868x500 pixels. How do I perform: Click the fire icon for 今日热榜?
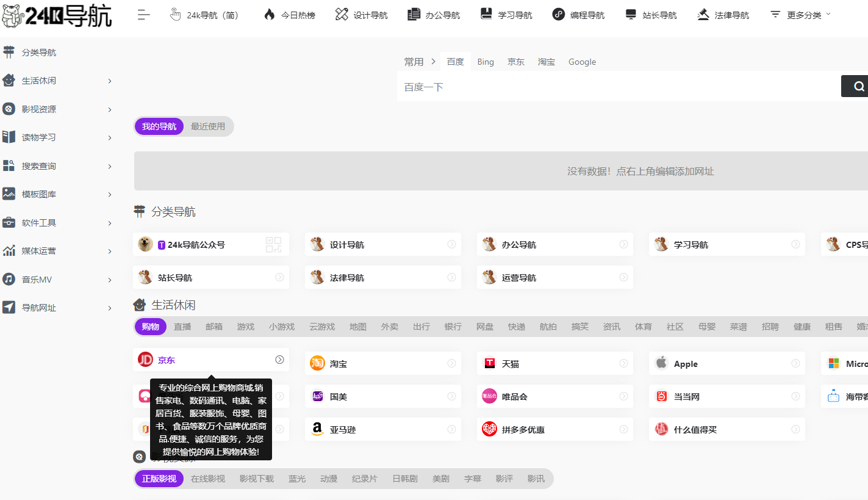click(x=269, y=15)
